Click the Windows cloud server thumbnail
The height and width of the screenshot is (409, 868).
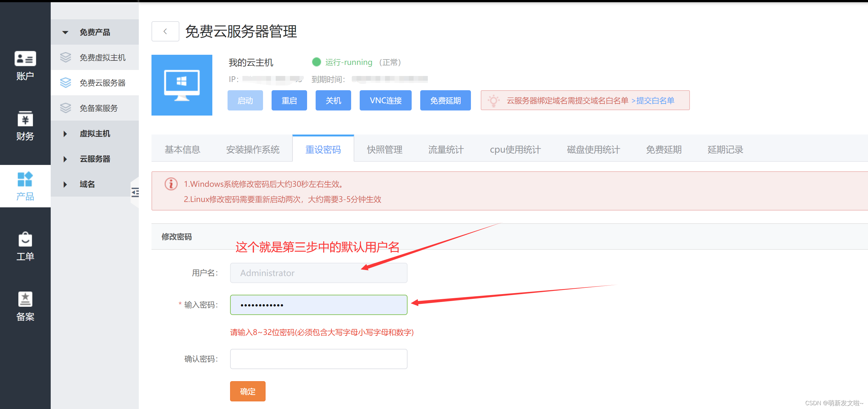[182, 85]
